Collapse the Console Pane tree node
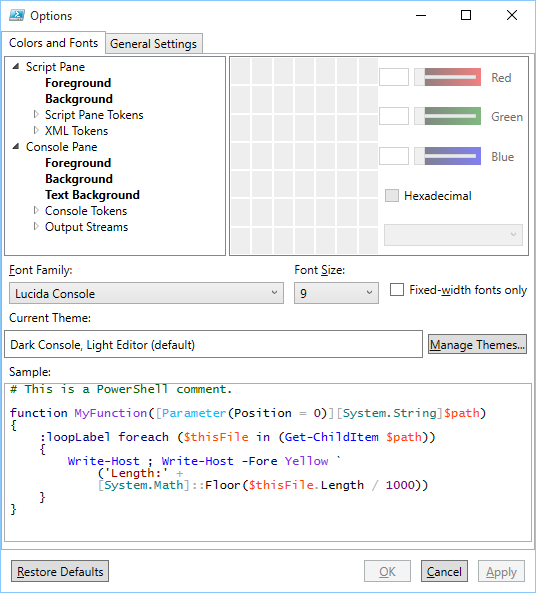The image size is (536, 593). click(16, 146)
